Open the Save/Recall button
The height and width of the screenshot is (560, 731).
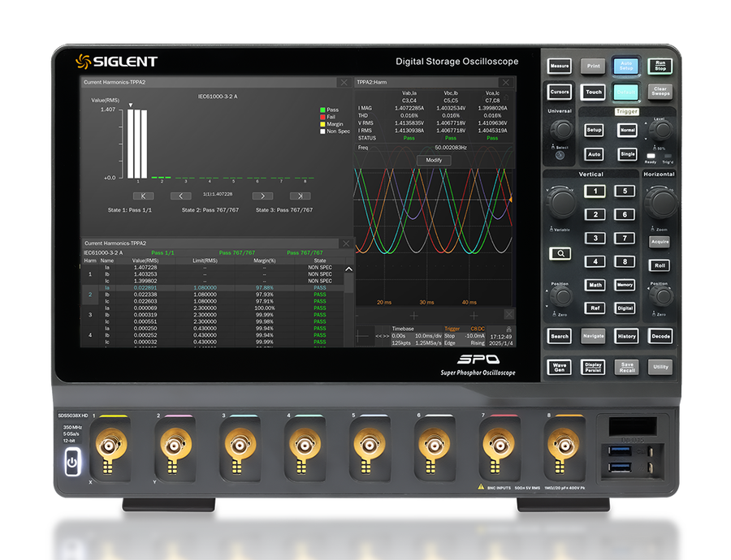(626, 367)
